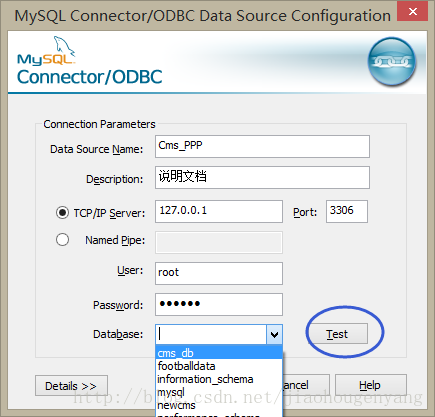Choose footballdata from the database list
The width and height of the screenshot is (435, 417).
(x=219, y=366)
